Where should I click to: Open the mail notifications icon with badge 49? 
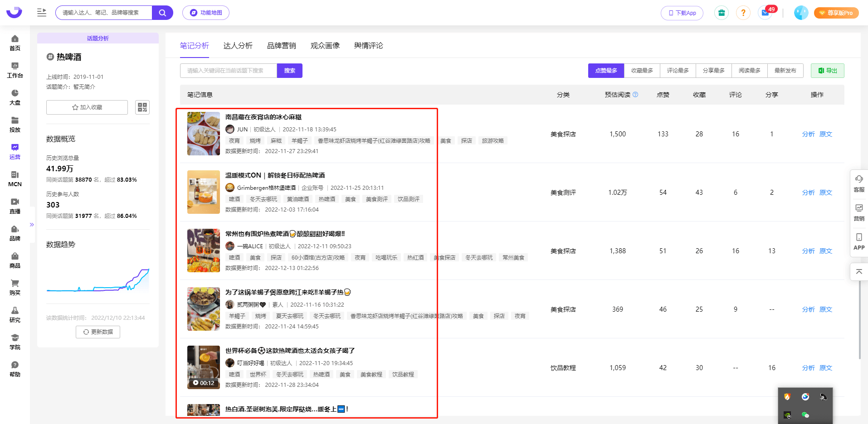(766, 13)
